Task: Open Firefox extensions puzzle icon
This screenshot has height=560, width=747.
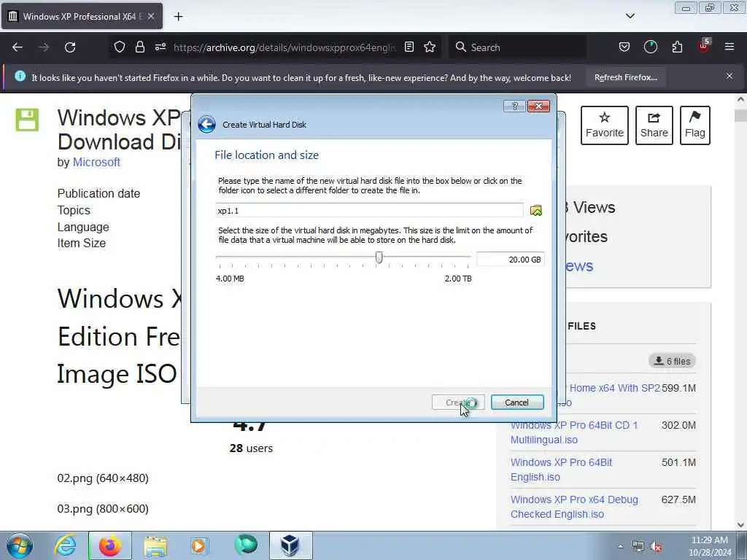Action: tap(677, 47)
